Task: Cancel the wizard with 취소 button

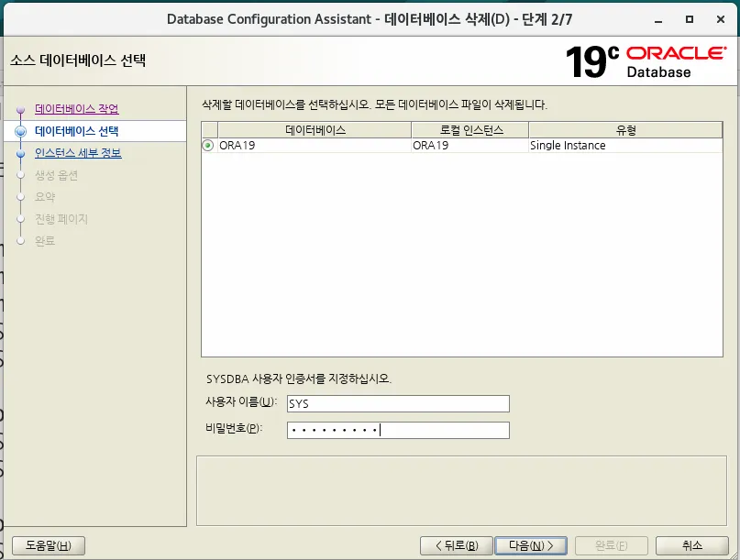Action: pos(692,546)
